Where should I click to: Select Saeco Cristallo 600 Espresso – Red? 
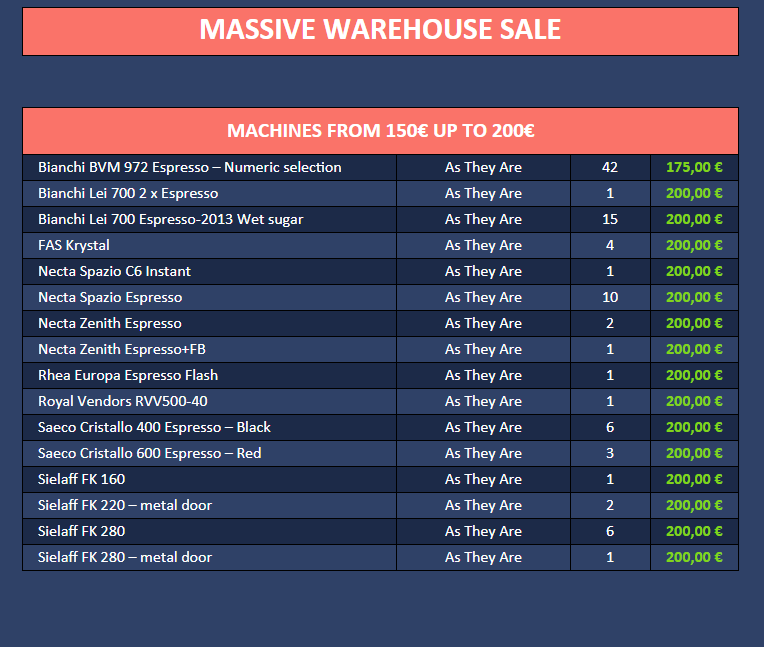150,453
